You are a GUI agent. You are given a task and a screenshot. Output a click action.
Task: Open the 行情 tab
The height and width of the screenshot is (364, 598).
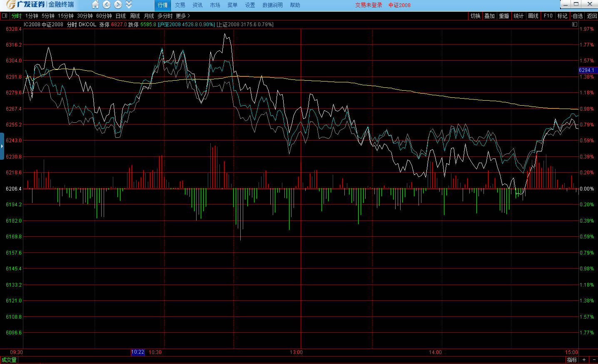click(x=163, y=5)
